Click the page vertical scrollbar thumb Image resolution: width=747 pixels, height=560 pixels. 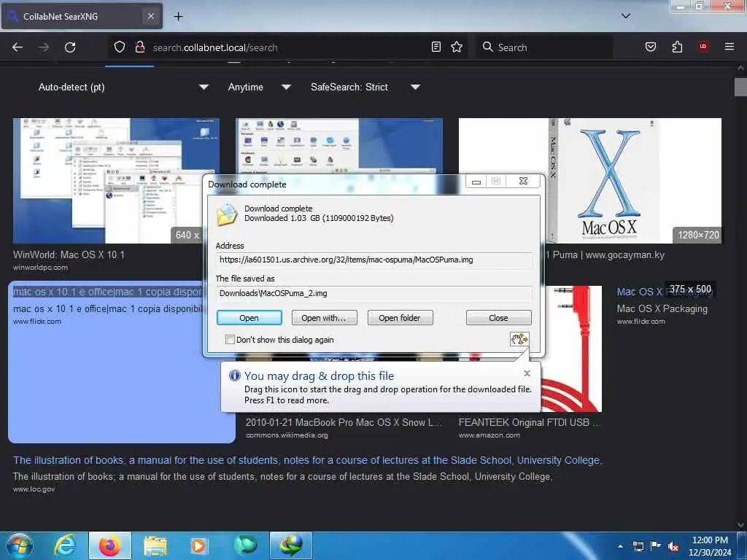click(740, 87)
